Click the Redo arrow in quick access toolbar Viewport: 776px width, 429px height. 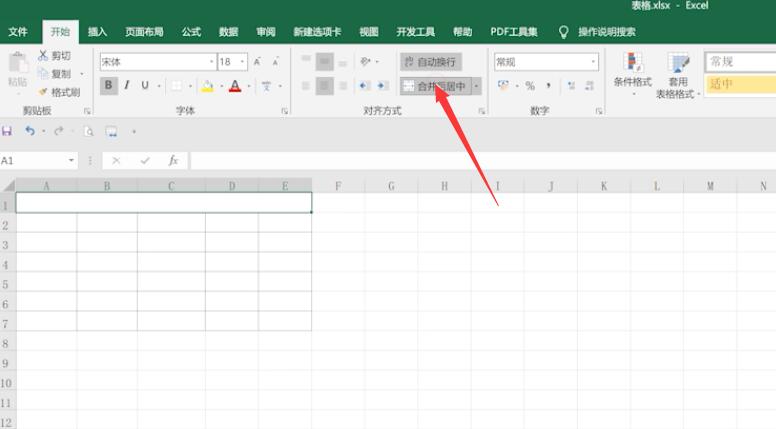pos(59,131)
